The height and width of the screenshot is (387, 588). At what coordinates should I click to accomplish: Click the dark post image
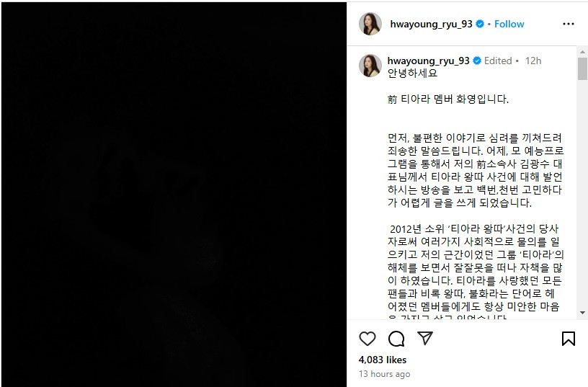174,195
